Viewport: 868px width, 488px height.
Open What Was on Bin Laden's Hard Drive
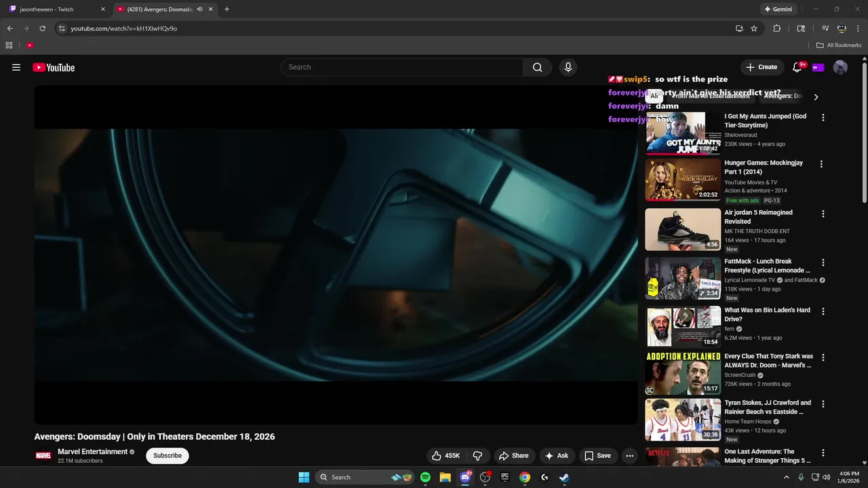(767, 314)
